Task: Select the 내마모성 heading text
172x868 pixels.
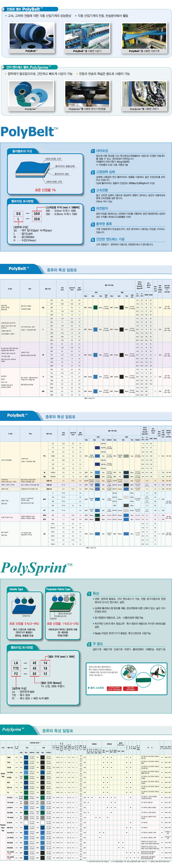Action: [x=102, y=151]
